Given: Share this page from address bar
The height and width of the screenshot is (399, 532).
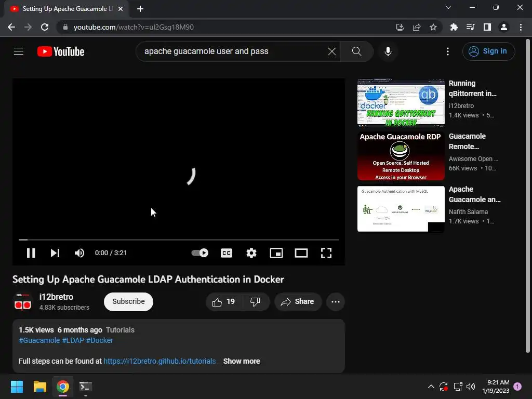Looking at the screenshot, I should (417, 27).
